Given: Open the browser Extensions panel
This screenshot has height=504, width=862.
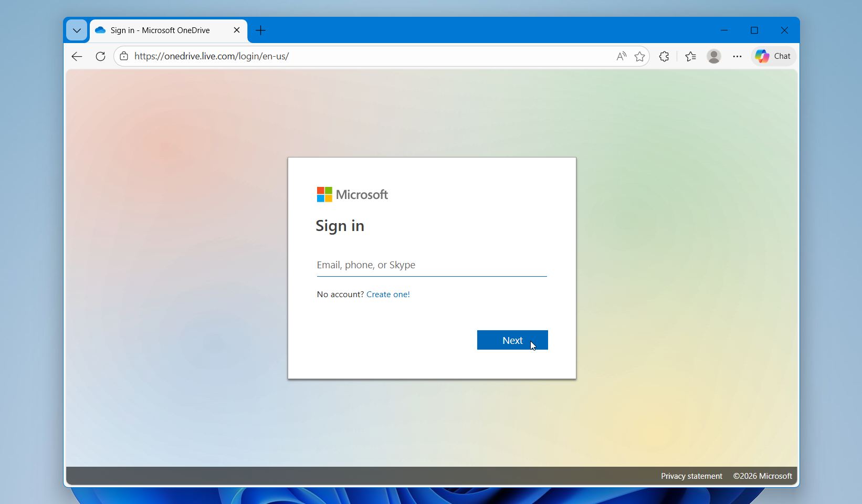Looking at the screenshot, I should coord(664,56).
